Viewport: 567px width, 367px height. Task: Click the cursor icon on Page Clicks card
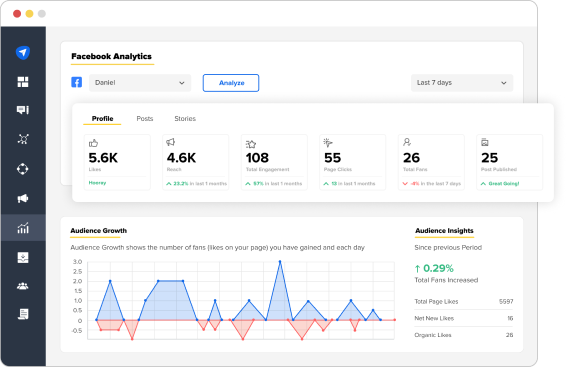328,143
